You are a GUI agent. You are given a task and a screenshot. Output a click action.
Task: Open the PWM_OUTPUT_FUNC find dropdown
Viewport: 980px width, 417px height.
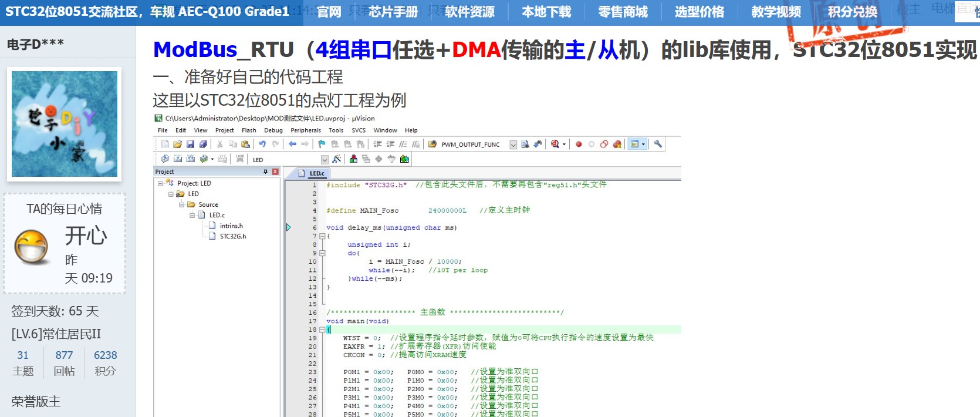513,144
